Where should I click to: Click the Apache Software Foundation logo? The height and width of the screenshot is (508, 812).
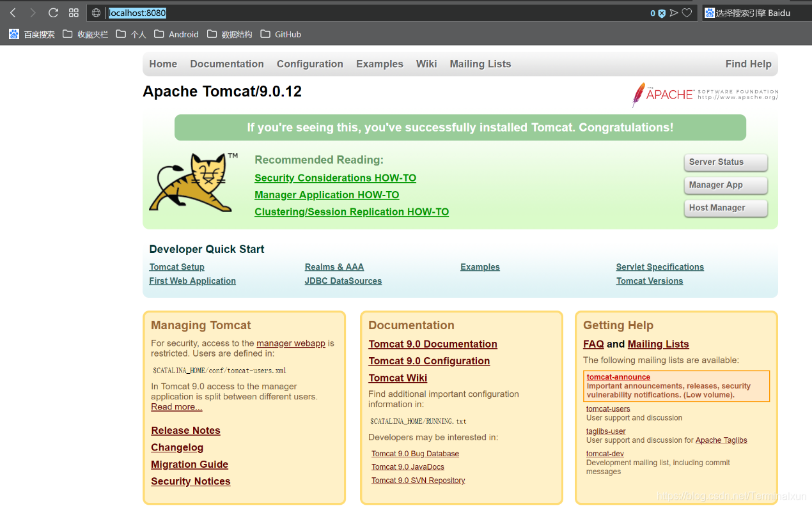click(x=705, y=95)
